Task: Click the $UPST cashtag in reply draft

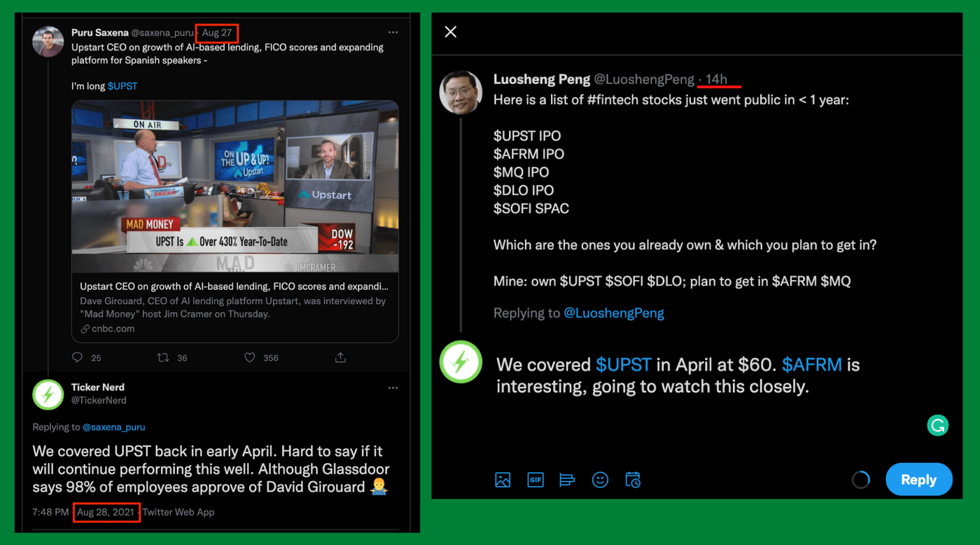Action: [624, 364]
